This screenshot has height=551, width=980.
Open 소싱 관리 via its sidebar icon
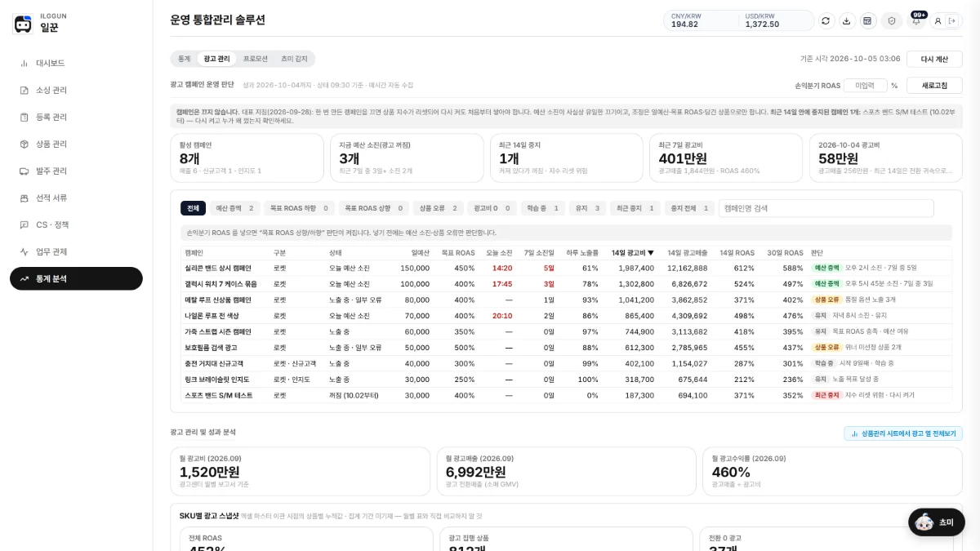pos(24,90)
